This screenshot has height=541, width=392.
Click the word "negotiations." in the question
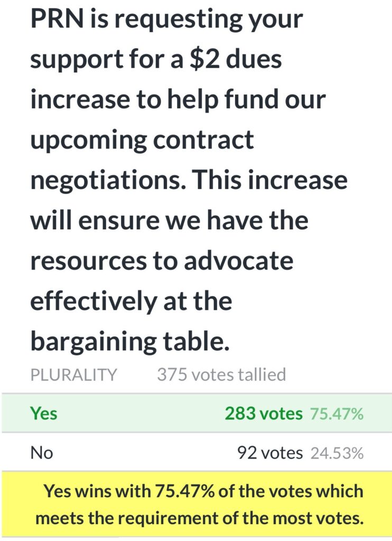(107, 181)
